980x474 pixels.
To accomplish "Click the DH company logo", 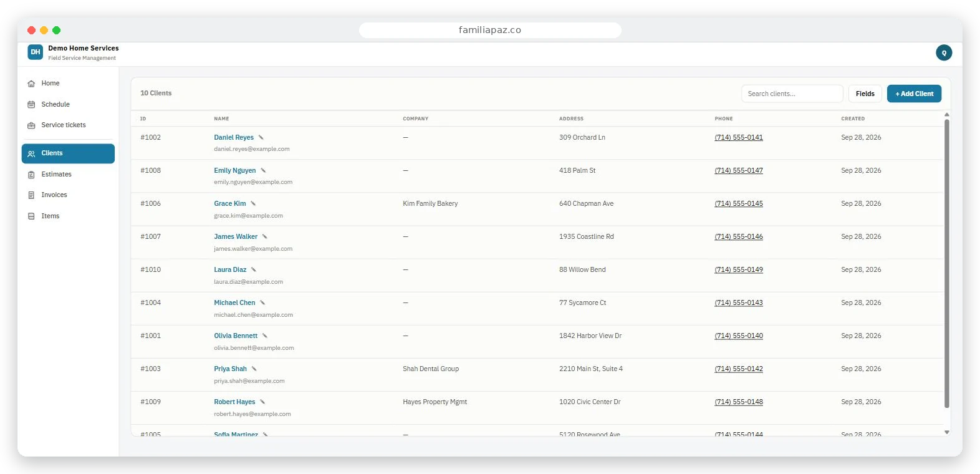I will pyautogui.click(x=36, y=52).
